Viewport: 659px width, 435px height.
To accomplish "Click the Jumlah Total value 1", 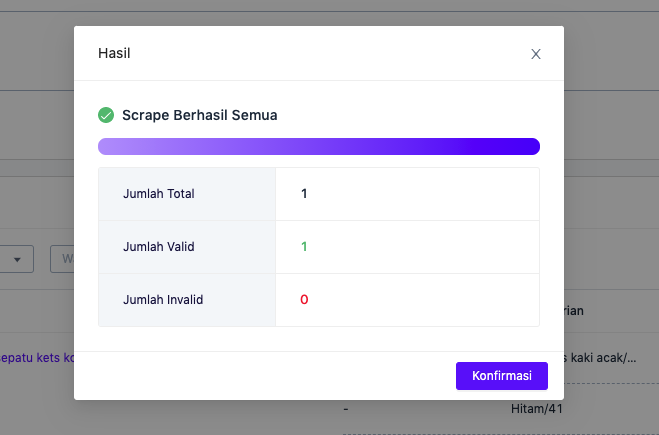I will click(x=304, y=194).
